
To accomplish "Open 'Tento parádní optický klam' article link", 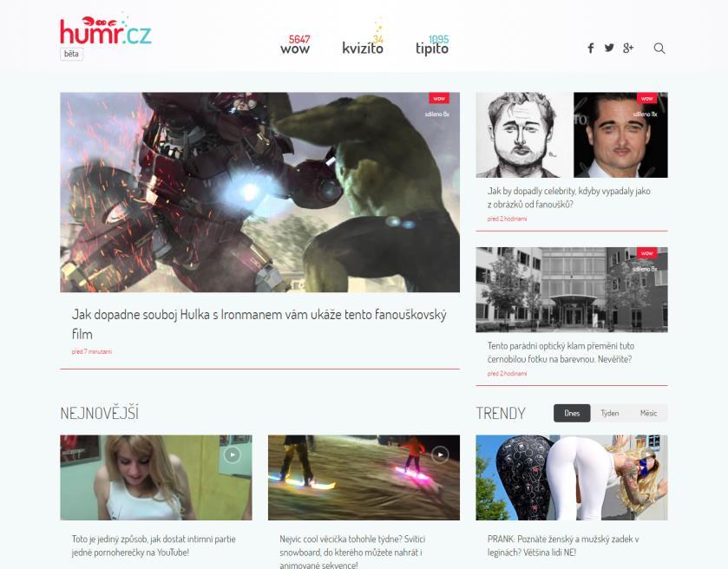I will [561, 353].
